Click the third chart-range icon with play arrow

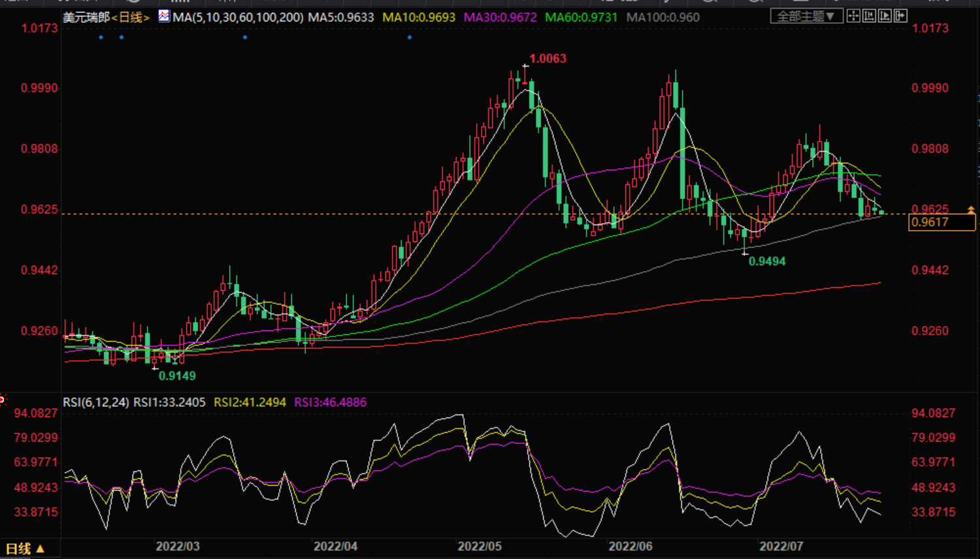[885, 16]
